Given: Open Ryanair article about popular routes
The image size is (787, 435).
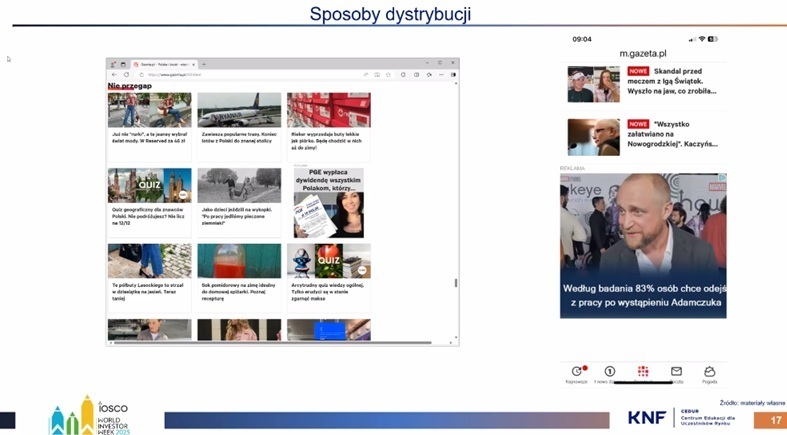Looking at the screenshot, I should [239, 110].
